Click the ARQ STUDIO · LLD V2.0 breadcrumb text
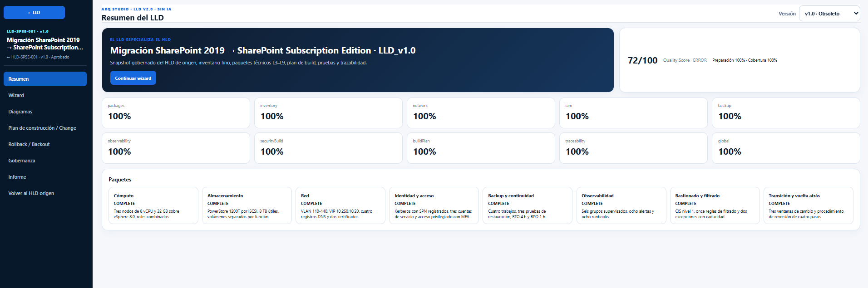This screenshot has height=288, width=868. [x=136, y=9]
